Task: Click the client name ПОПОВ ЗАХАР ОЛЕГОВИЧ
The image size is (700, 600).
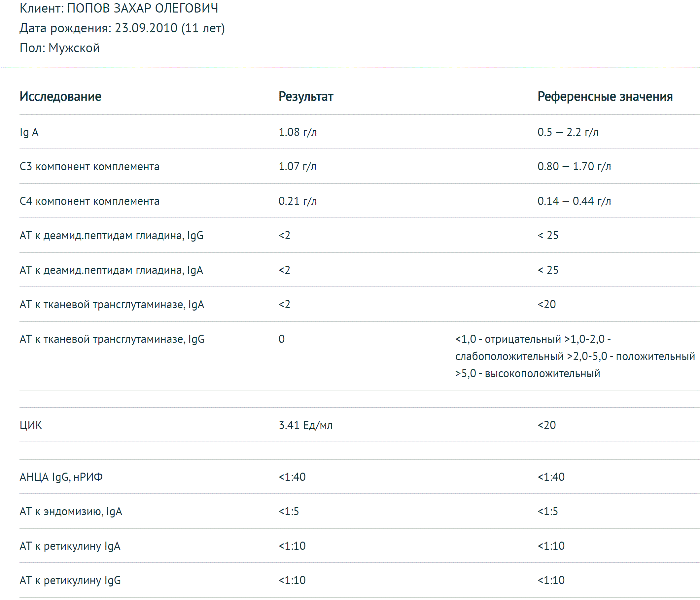Action: [x=142, y=8]
